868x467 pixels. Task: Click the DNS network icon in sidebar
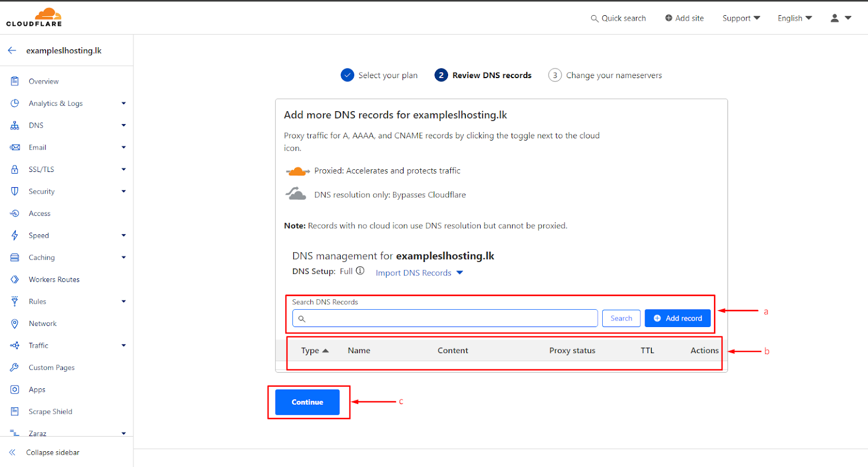click(x=15, y=125)
